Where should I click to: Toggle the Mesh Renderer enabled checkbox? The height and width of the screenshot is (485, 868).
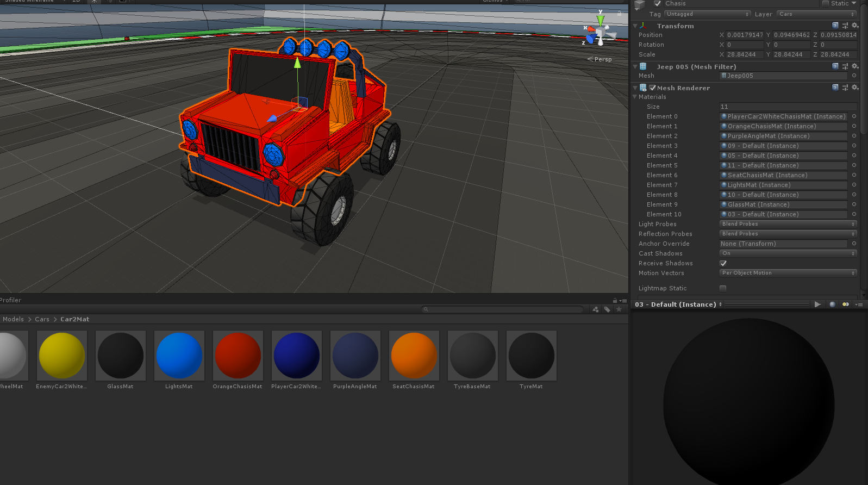(652, 88)
